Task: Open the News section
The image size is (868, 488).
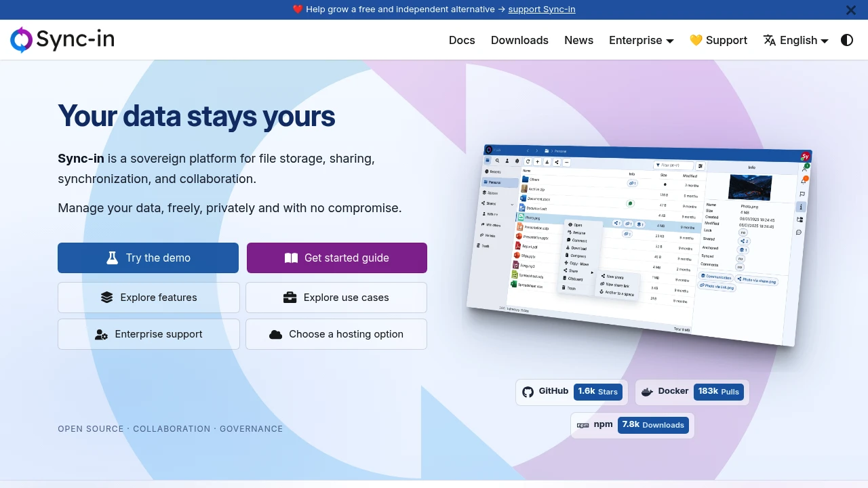Action: 578,40
